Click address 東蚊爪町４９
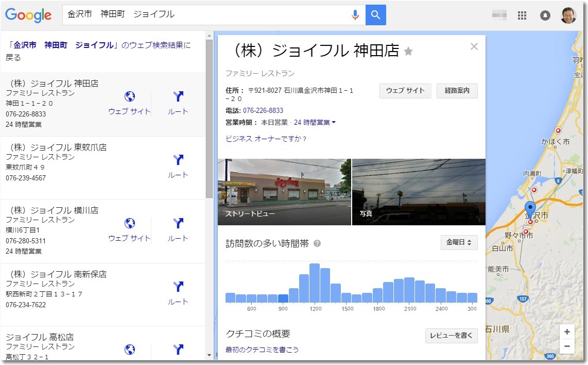This screenshot has height=365, width=588. (x=25, y=167)
